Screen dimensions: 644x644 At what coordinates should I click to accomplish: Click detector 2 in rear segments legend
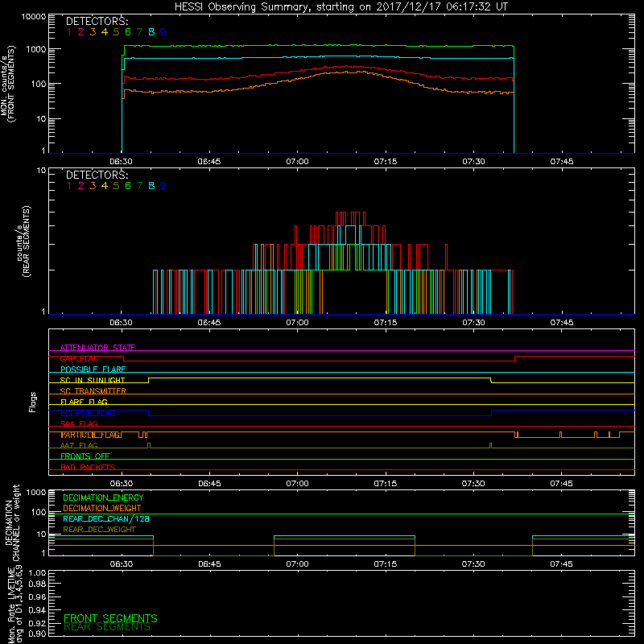81,186
